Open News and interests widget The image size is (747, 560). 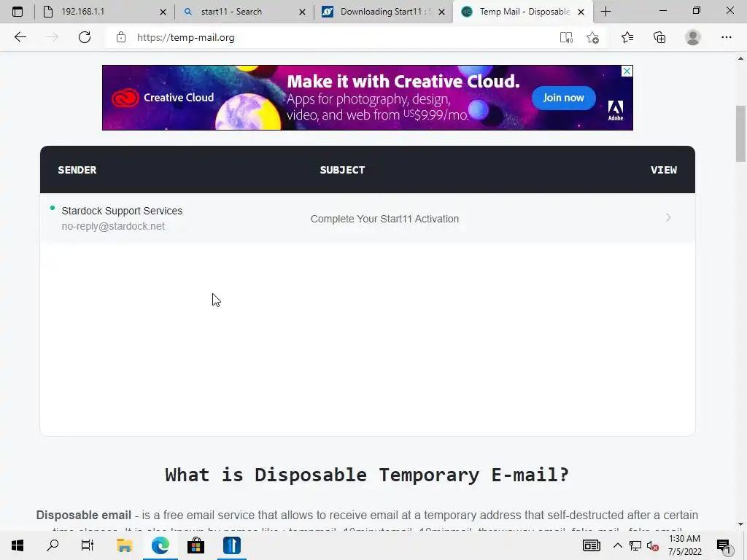click(591, 545)
